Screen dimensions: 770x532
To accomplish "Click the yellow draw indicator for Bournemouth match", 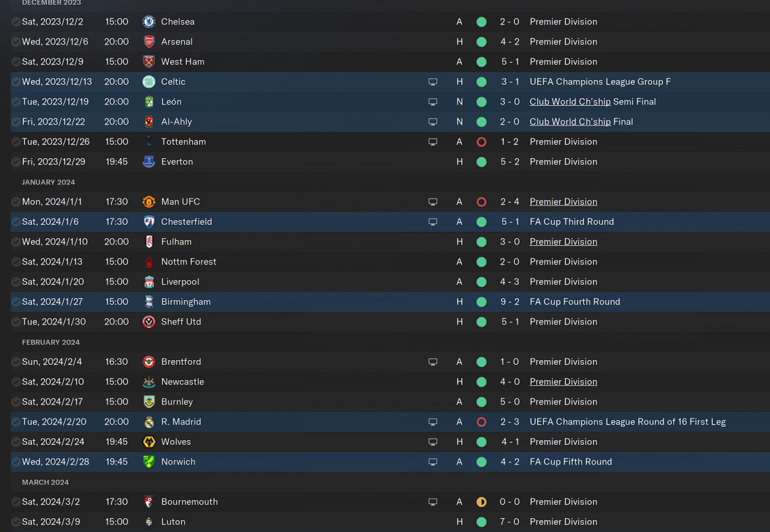I will pyautogui.click(x=481, y=502).
